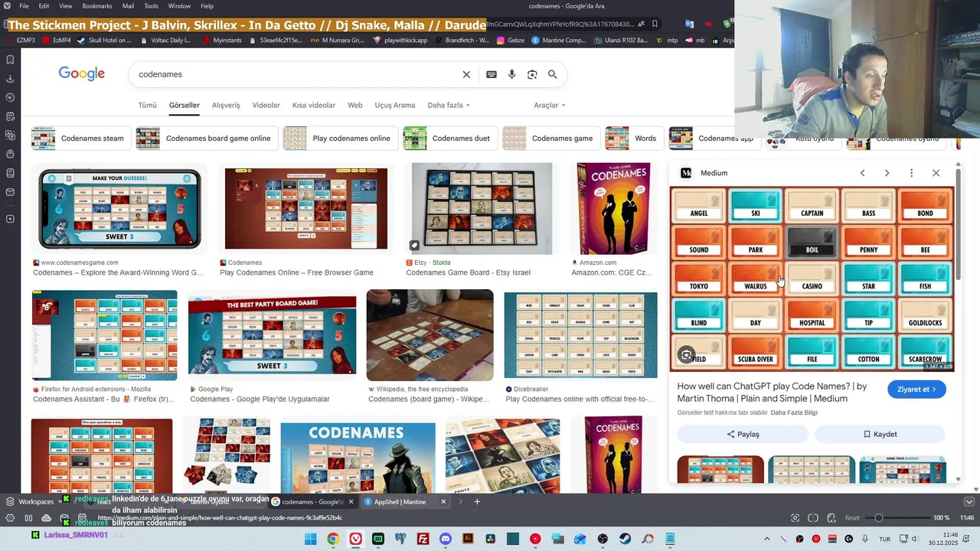Toggle Vivaldi panel visibility in status bar

coord(10,518)
